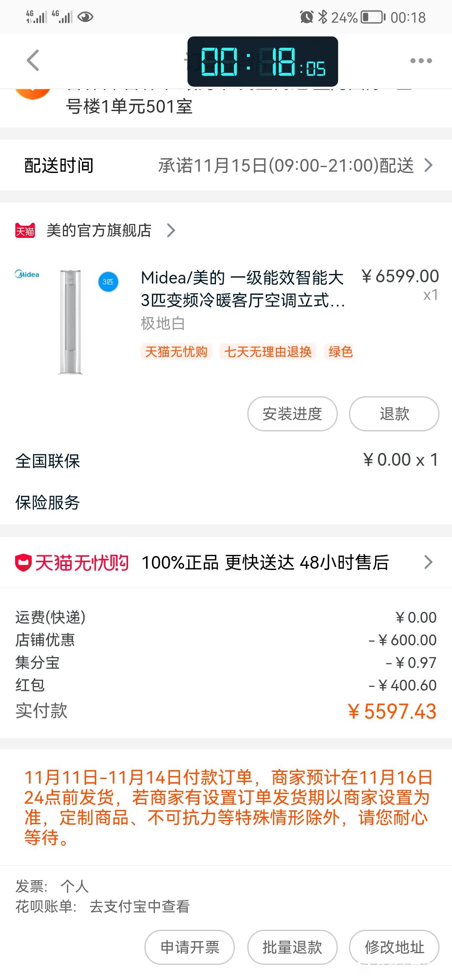Tap the 七天无理由退换 tag
452x980 pixels.
pos(268,352)
